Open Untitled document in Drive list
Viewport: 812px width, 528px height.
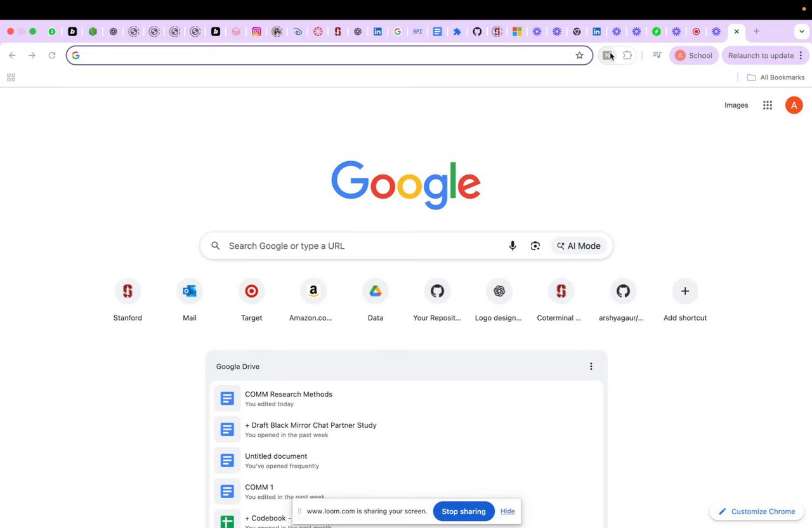(406, 460)
